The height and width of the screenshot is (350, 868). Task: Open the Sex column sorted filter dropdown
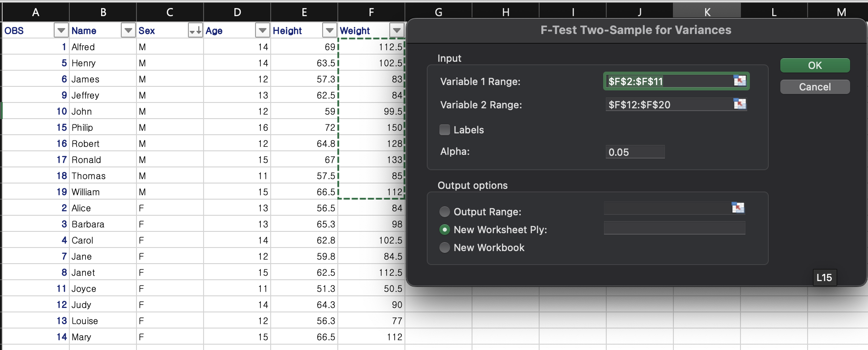195,30
